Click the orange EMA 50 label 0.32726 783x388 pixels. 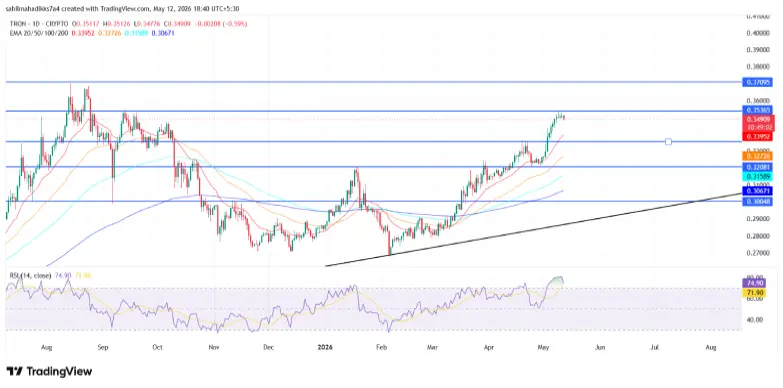pyautogui.click(x=758, y=156)
